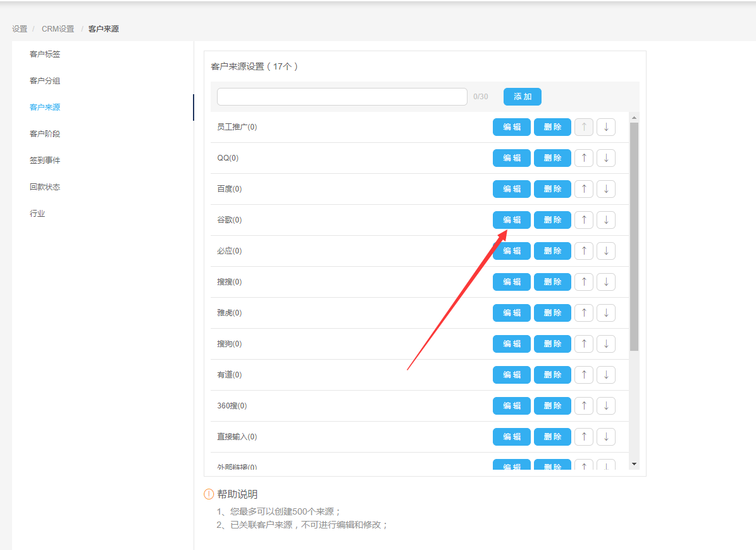This screenshot has width=756, height=550.
Task: Move 谷歌 source down one position
Action: point(606,219)
